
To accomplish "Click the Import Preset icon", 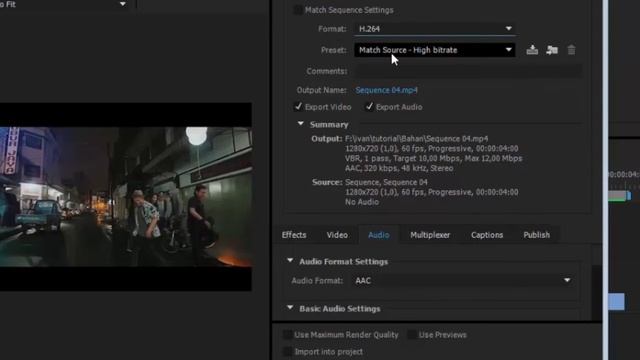I will [x=552, y=50].
